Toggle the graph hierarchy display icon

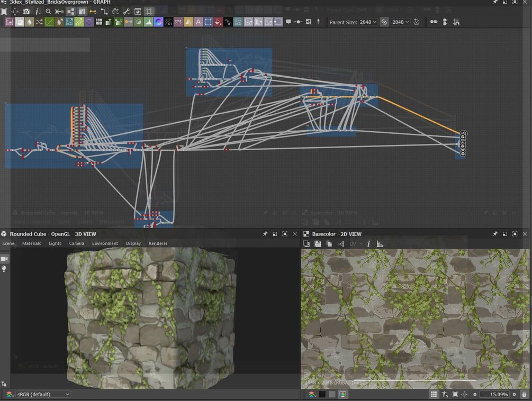pos(70,12)
